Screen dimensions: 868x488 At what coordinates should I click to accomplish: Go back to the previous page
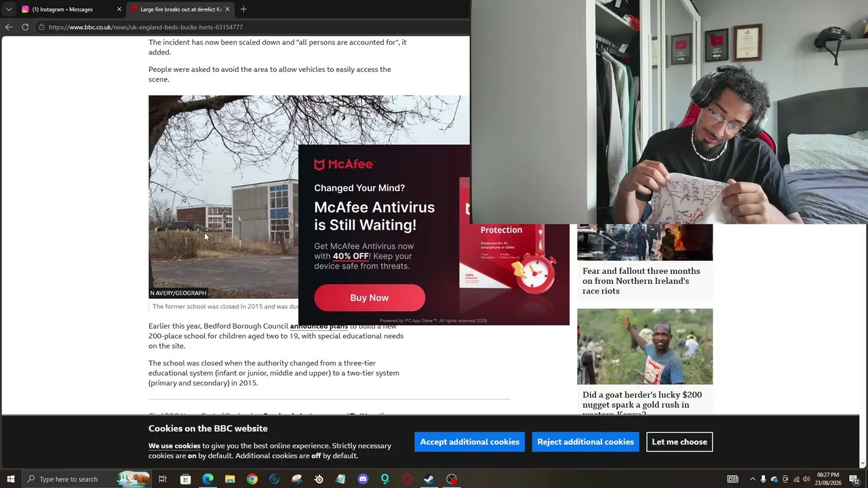[9, 27]
